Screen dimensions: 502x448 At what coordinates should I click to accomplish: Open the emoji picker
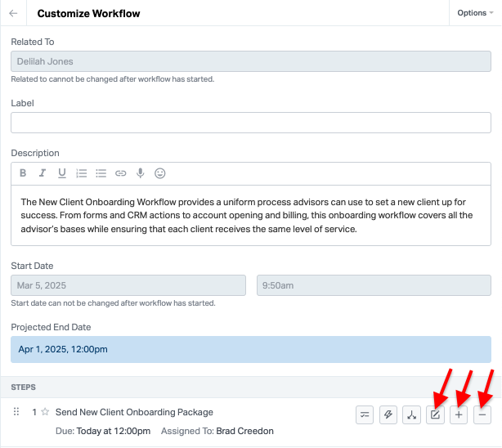click(160, 173)
